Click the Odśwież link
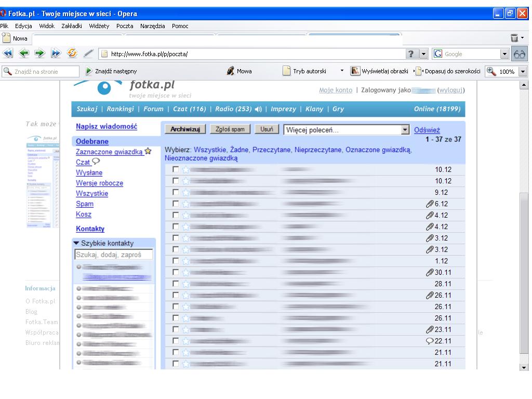The image size is (532, 399). (x=427, y=130)
